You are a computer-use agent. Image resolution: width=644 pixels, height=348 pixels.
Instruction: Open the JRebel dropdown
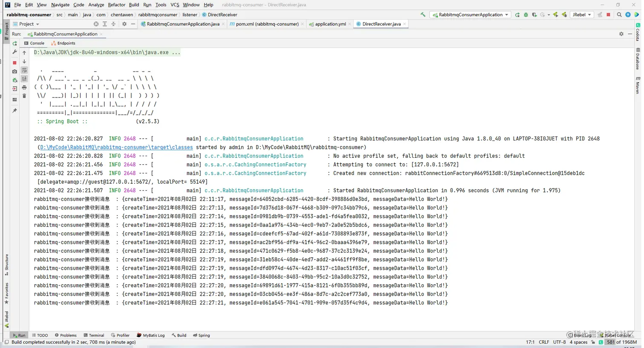(581, 15)
